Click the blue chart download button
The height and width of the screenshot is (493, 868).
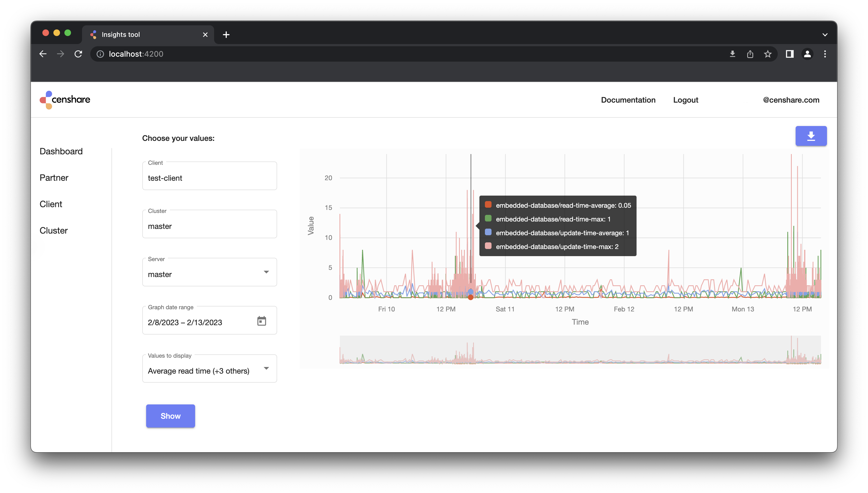811,136
